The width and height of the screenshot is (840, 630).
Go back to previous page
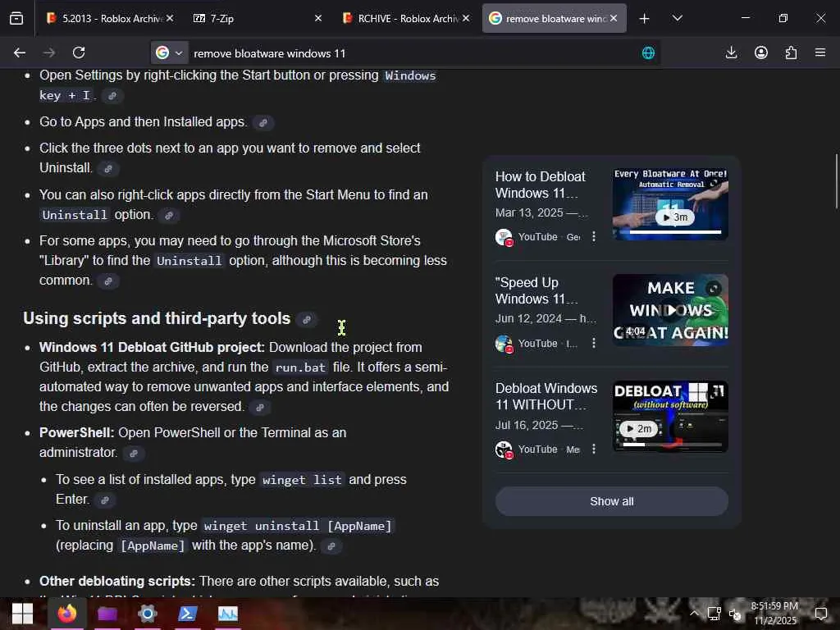(x=20, y=52)
